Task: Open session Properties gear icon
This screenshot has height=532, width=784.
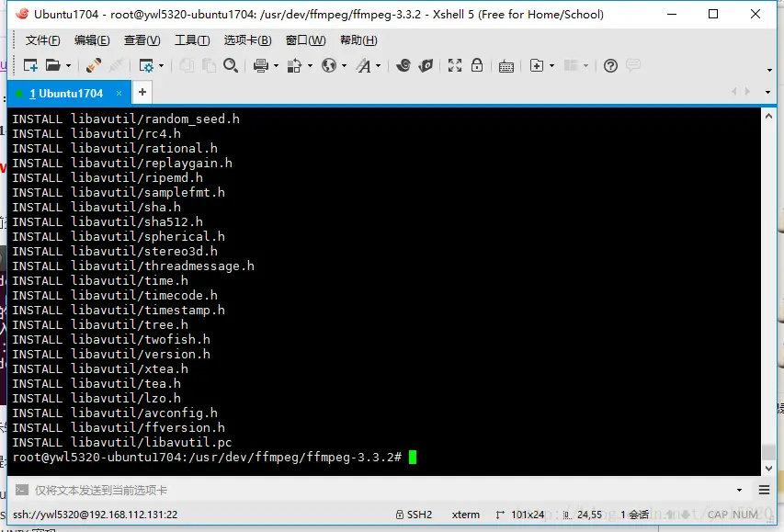Action: tap(146, 65)
